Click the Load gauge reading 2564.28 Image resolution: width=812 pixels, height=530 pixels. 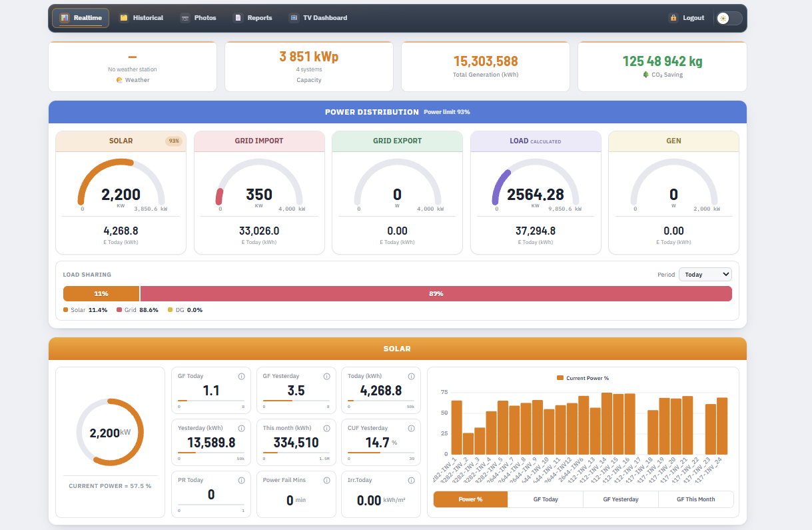pyautogui.click(x=536, y=184)
